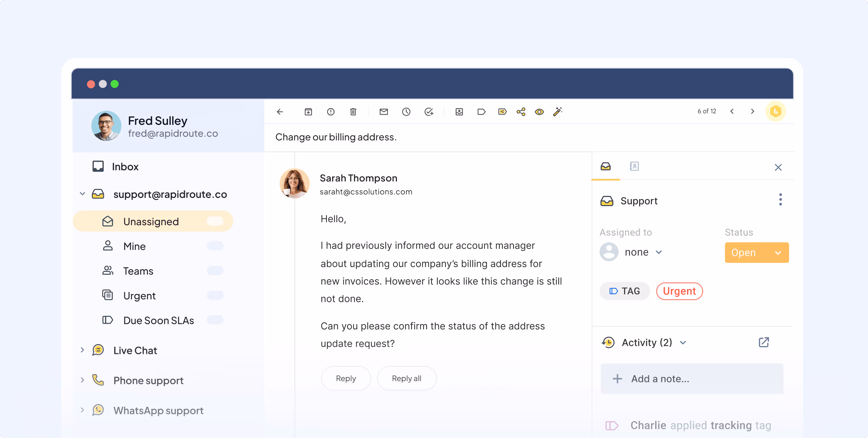Mark the email unread with the envelope icon
The image size is (868, 438).
[x=384, y=111]
